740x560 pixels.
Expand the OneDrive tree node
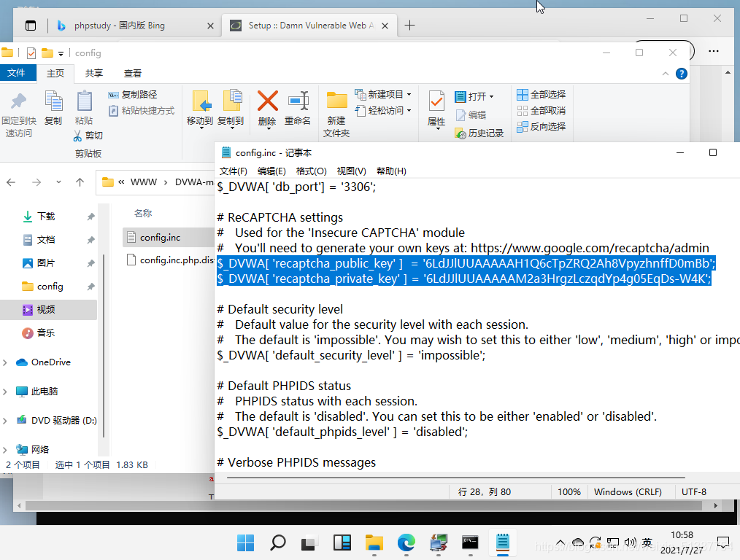(5, 362)
